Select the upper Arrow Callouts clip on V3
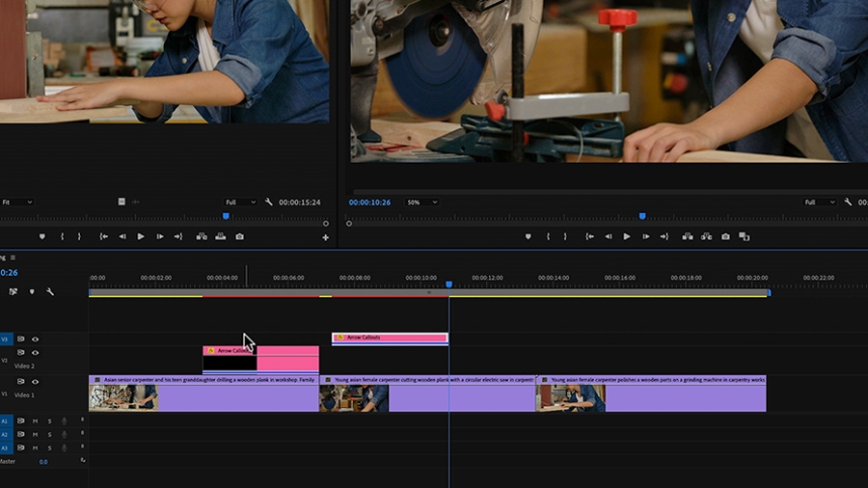Screen dimensions: 868x488 (x=390, y=338)
